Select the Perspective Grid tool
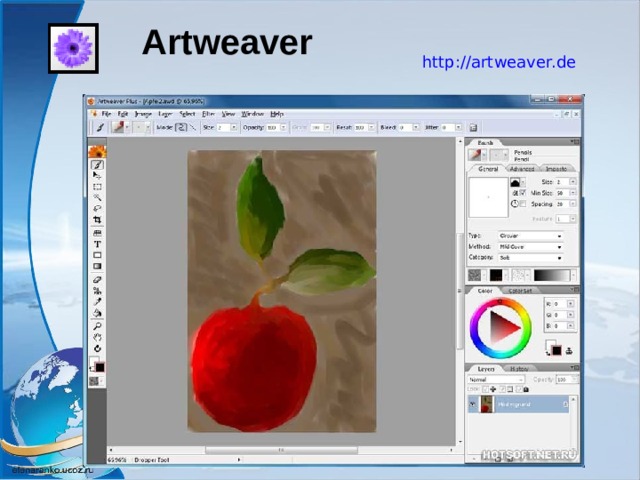 pyautogui.click(x=97, y=233)
